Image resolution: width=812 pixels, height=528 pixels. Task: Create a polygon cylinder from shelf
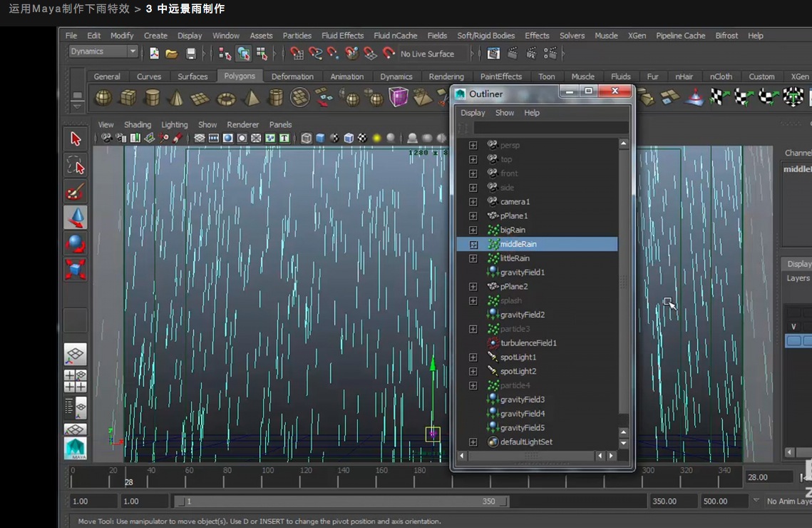[153, 98]
